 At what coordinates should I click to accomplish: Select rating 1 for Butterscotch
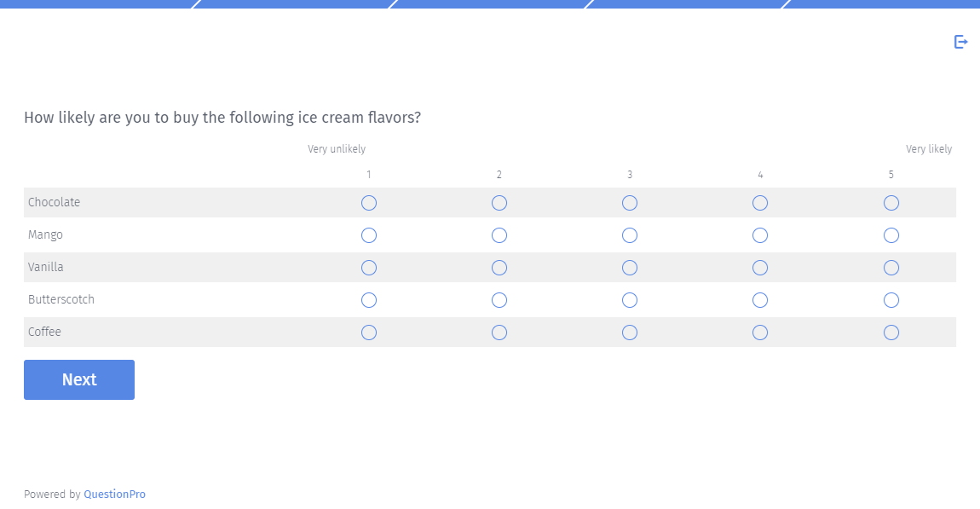(x=369, y=300)
